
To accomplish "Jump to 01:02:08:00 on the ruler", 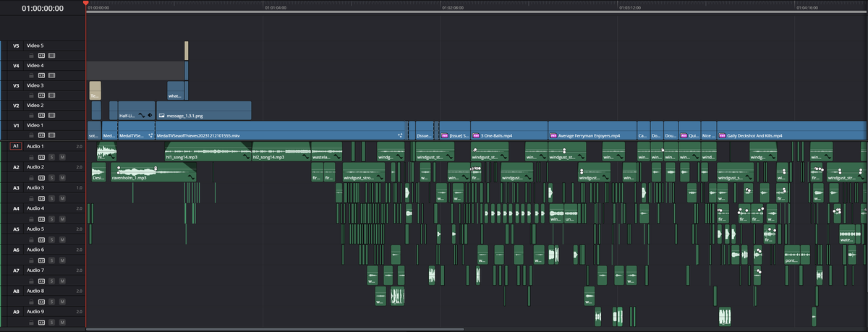I will click(x=453, y=7).
